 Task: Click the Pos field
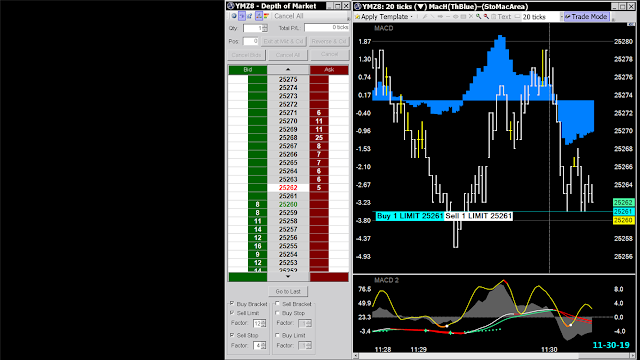[x=251, y=41]
